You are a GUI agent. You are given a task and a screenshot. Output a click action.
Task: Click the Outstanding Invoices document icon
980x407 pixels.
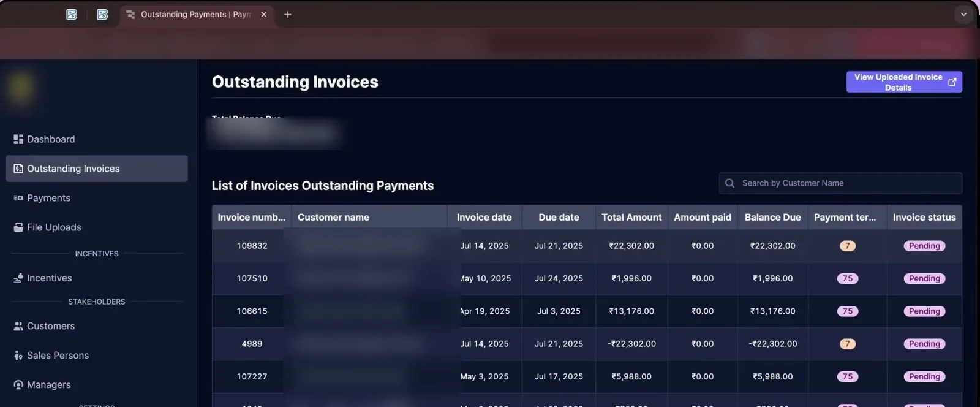pos(18,169)
